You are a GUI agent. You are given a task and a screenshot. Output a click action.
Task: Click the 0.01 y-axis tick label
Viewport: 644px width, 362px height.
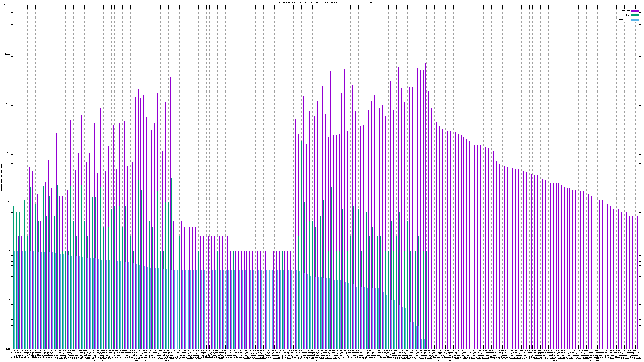point(8,349)
